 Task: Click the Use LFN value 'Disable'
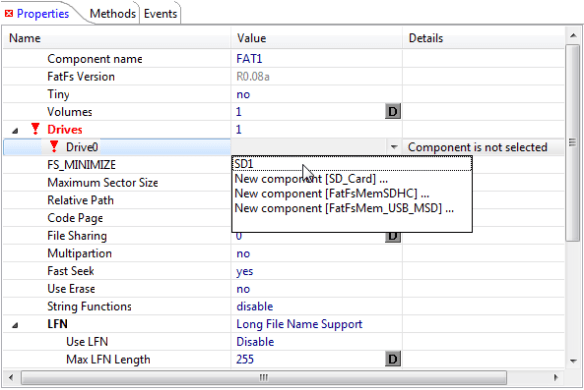tap(255, 342)
